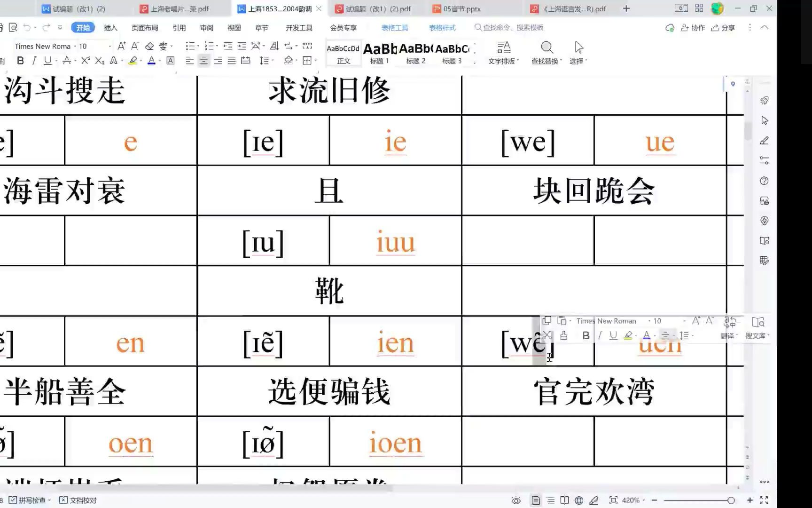The width and height of the screenshot is (812, 508).
Task: Open library search in floating toolbar
Action: [757, 327]
